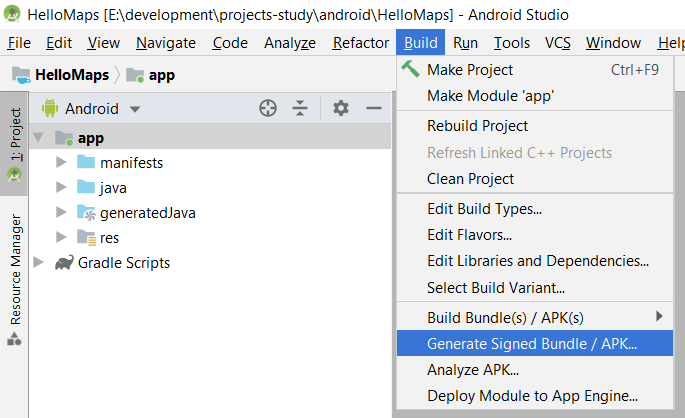Open the Run menu

465,43
